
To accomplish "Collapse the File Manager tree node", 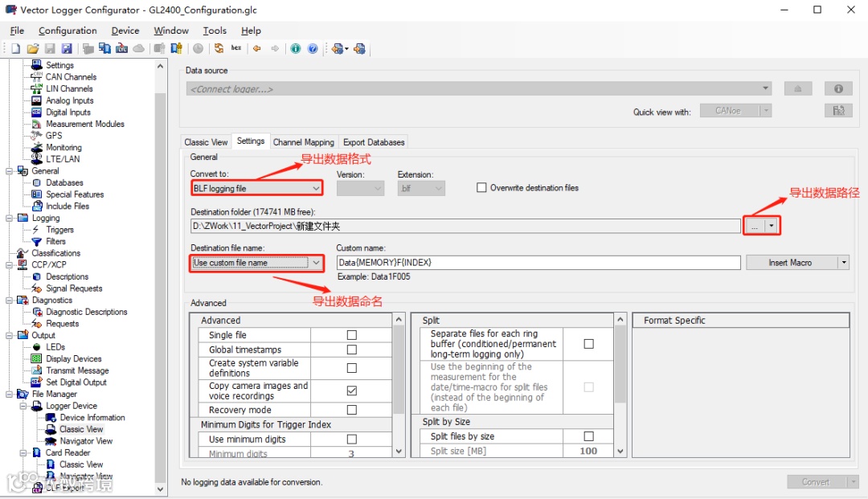I will point(9,394).
